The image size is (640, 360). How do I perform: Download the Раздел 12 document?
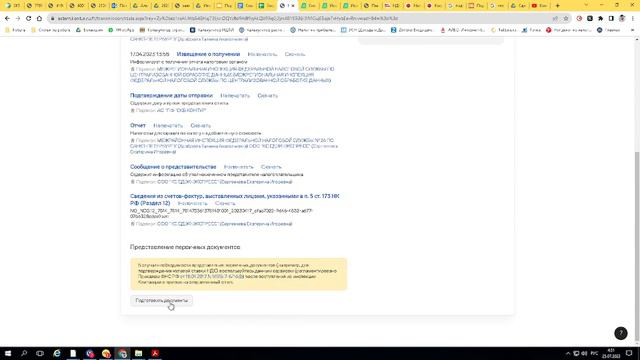pyautogui.click(x=225, y=203)
